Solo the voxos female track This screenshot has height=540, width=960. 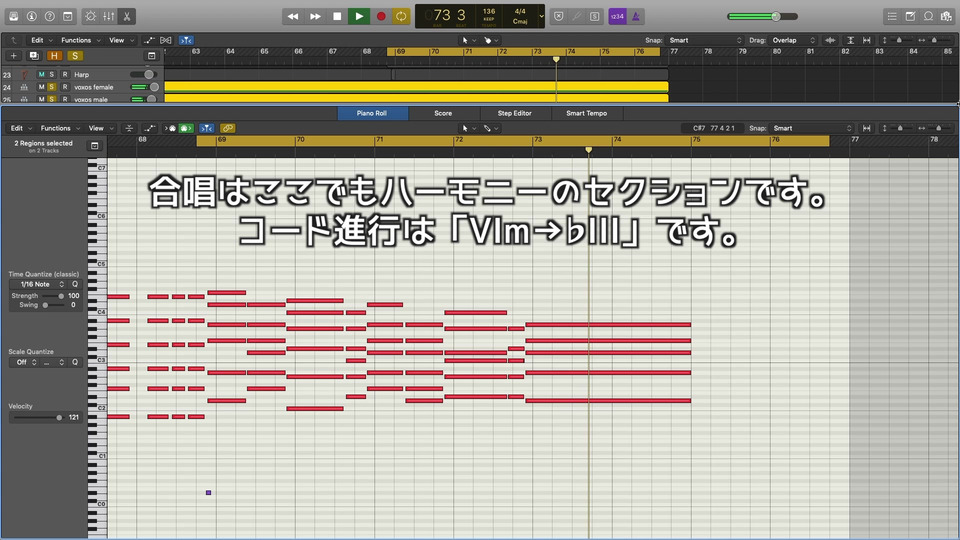52,87
